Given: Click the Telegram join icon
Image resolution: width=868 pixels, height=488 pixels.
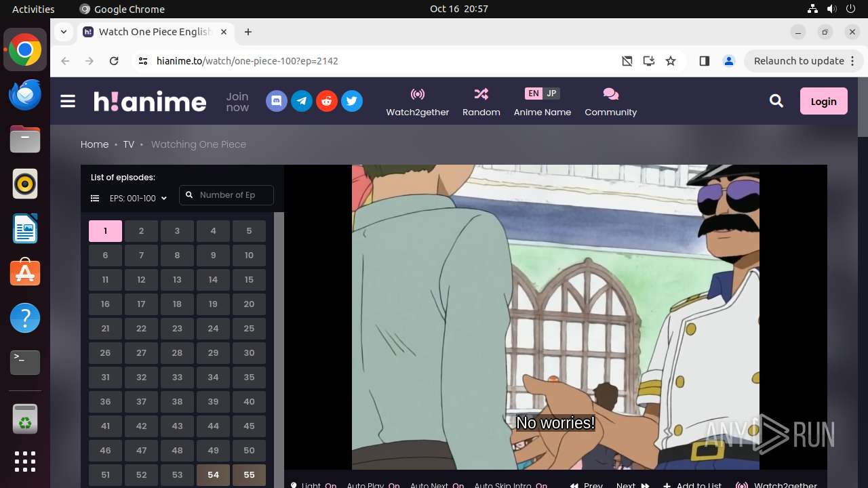Looking at the screenshot, I should pyautogui.click(x=302, y=101).
